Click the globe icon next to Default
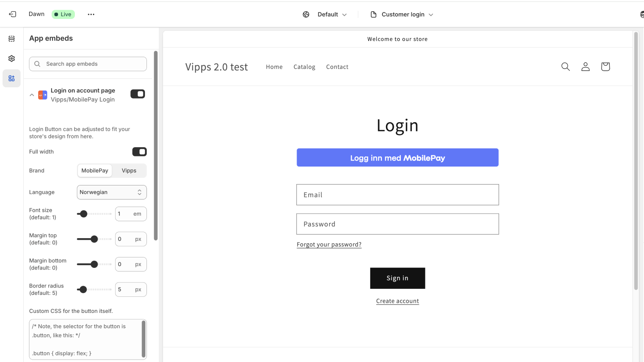 (306, 14)
